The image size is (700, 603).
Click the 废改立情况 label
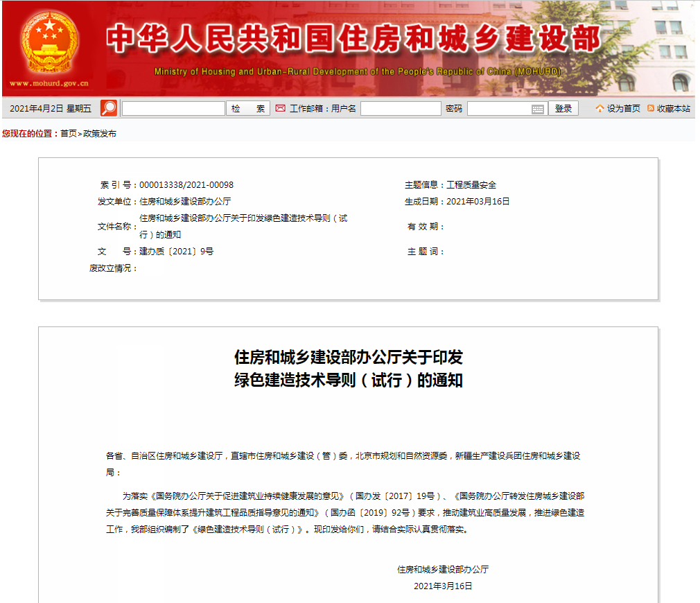click(112, 268)
